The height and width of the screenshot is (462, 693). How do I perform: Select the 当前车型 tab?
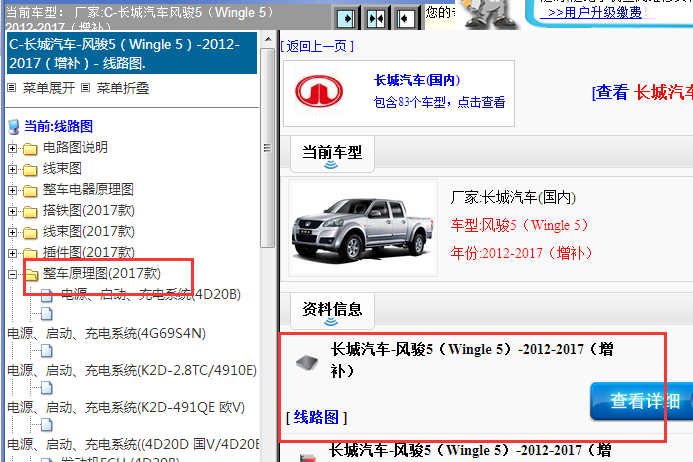pos(332,154)
